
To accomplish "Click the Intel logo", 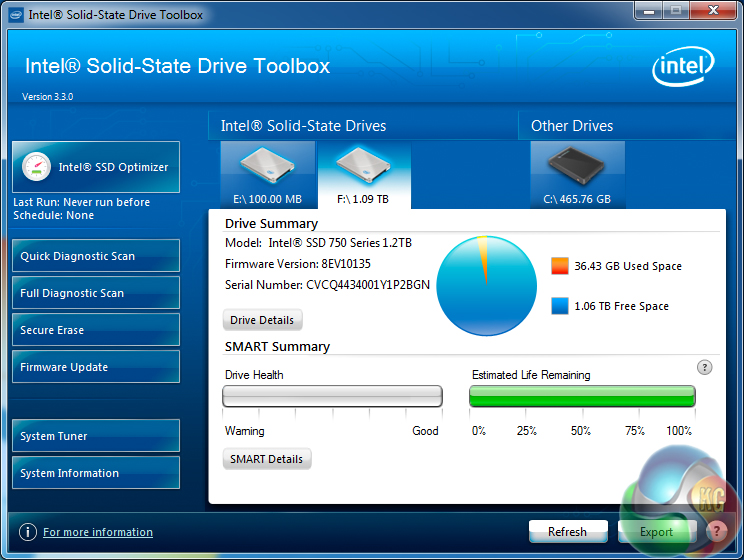I will (x=683, y=66).
